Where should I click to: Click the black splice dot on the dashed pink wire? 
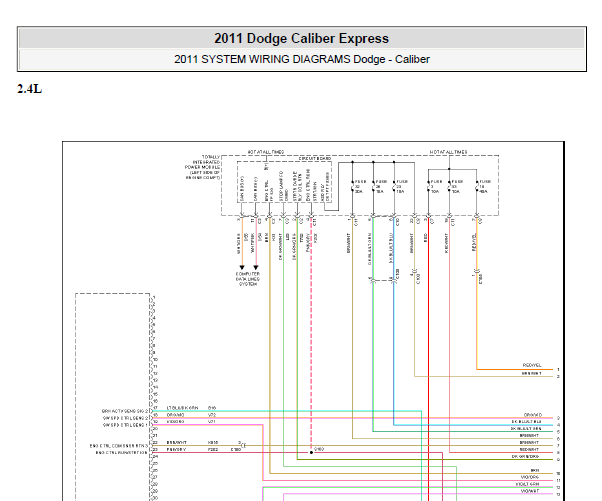[x=311, y=453]
